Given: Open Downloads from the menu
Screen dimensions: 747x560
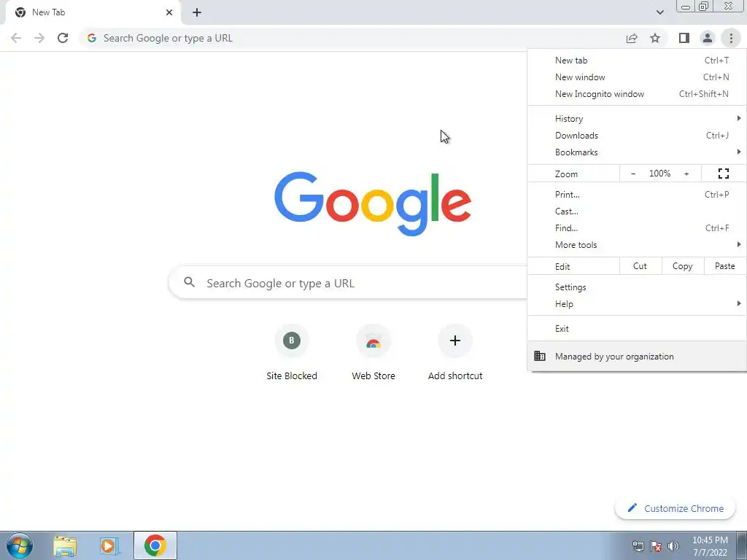Looking at the screenshot, I should point(637,135).
